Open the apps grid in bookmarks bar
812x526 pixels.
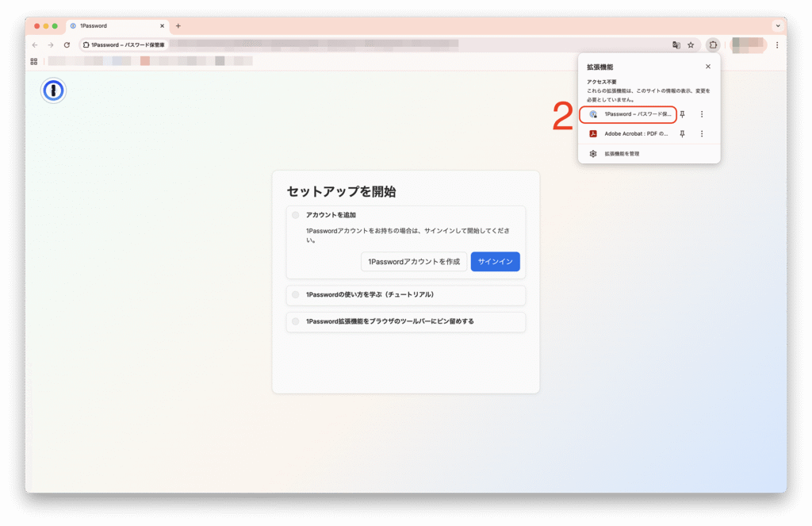33,61
